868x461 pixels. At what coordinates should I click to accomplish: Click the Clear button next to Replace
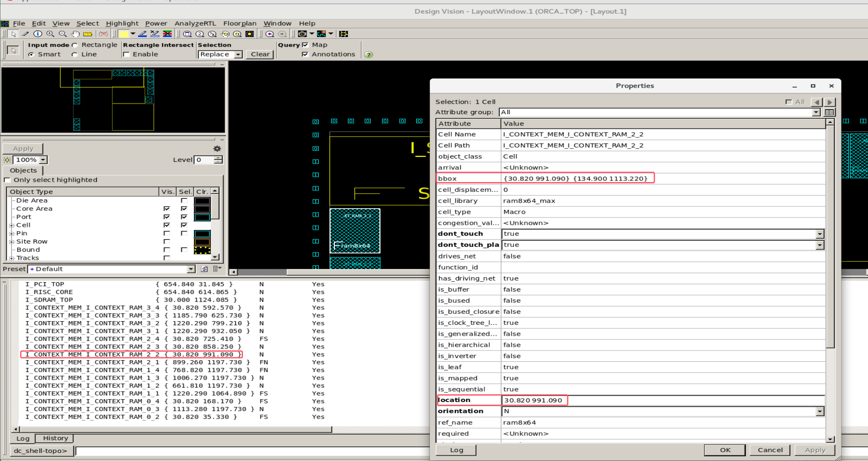point(260,54)
